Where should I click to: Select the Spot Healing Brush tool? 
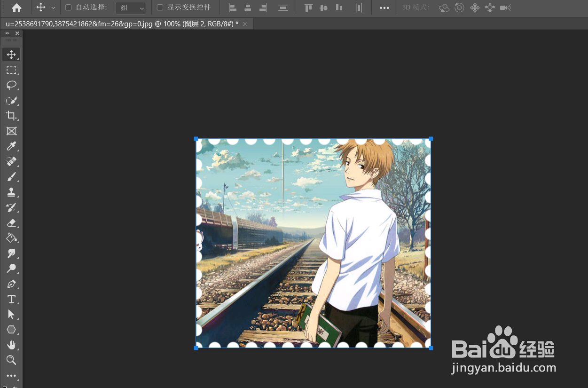[x=11, y=162]
